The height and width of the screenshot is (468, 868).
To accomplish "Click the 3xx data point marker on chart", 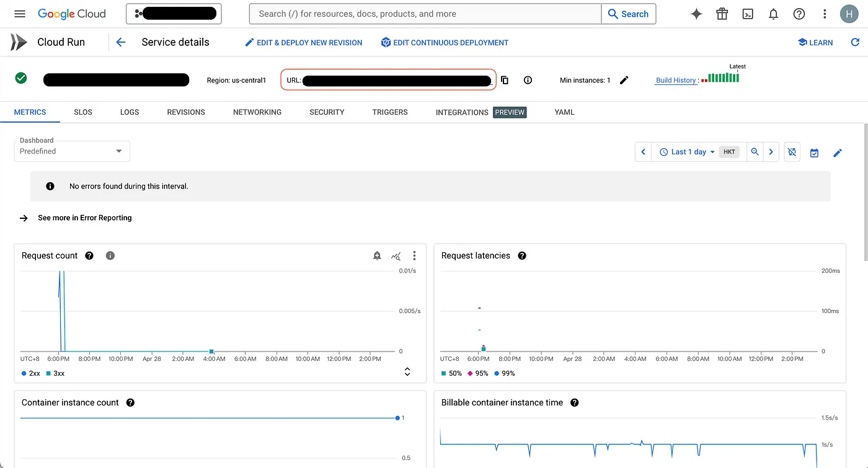I will 212,351.
